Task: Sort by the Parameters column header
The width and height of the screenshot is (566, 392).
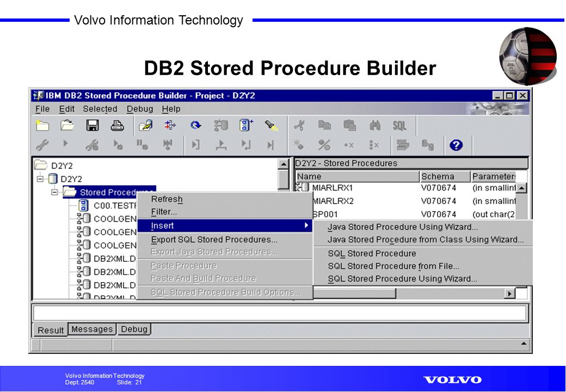Action: [494, 176]
